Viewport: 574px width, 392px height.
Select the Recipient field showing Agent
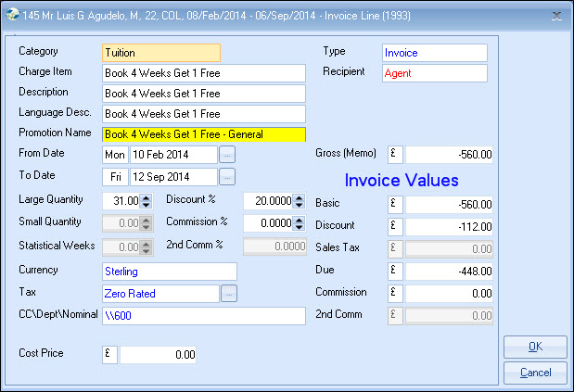pos(434,73)
